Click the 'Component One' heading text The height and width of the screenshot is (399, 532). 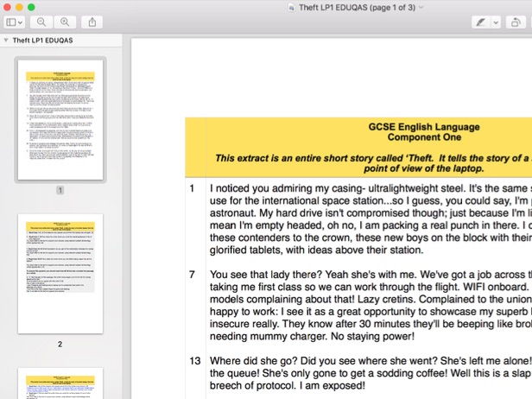[424, 137]
